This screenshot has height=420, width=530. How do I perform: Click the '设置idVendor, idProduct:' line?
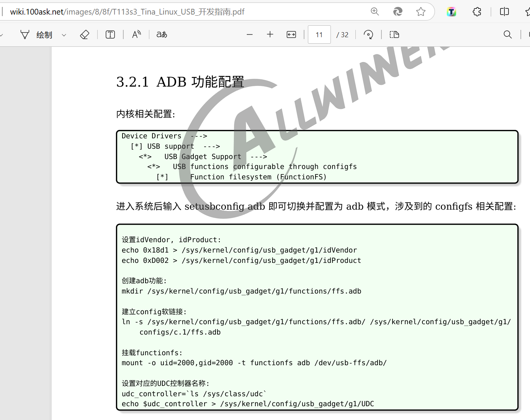tap(171, 240)
